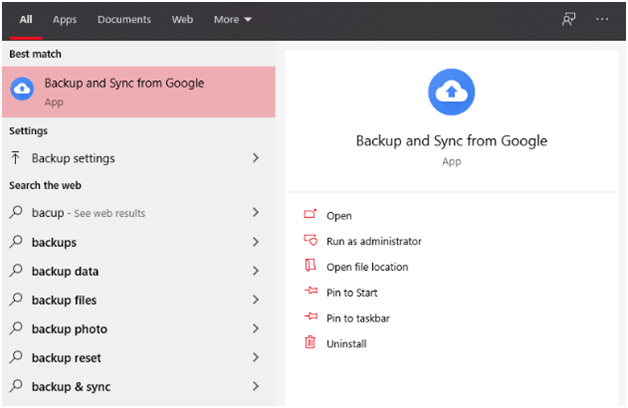Viewport: 628px width, 408px height.
Task: Expand the 'bacup' web result chevron
Action: 256,212
